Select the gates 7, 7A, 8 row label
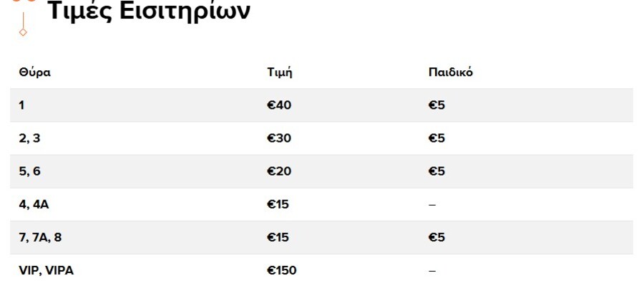 point(40,237)
